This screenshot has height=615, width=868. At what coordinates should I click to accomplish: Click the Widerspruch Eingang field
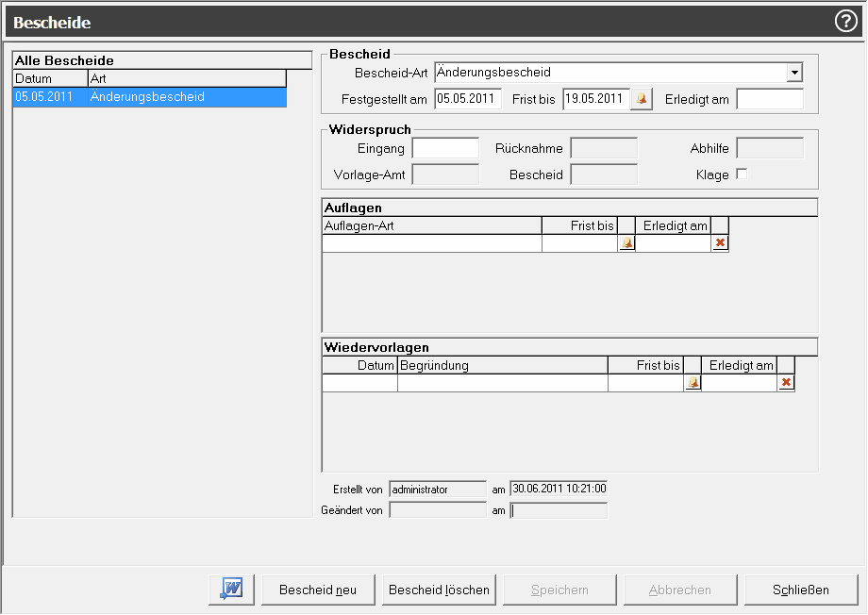point(445,148)
